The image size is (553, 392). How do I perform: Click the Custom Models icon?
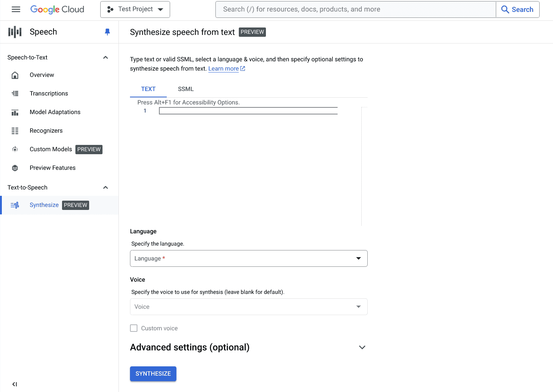pos(15,149)
